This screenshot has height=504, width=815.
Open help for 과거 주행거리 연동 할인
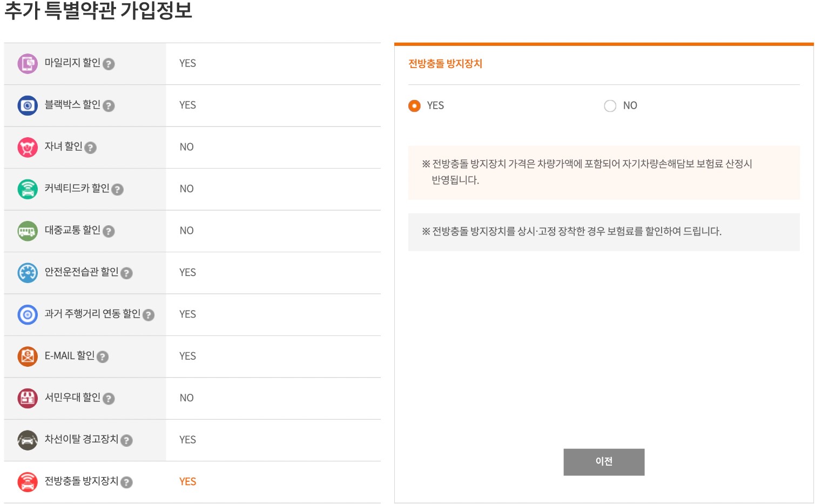point(149,315)
